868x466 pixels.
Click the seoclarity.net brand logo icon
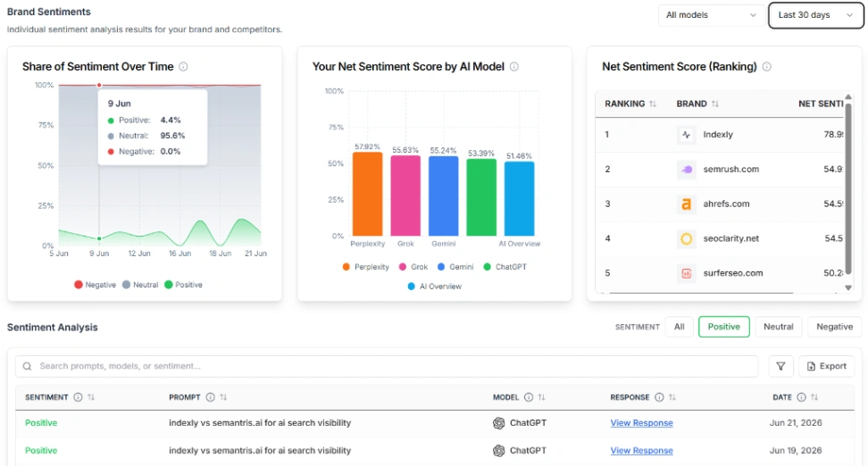coord(687,238)
